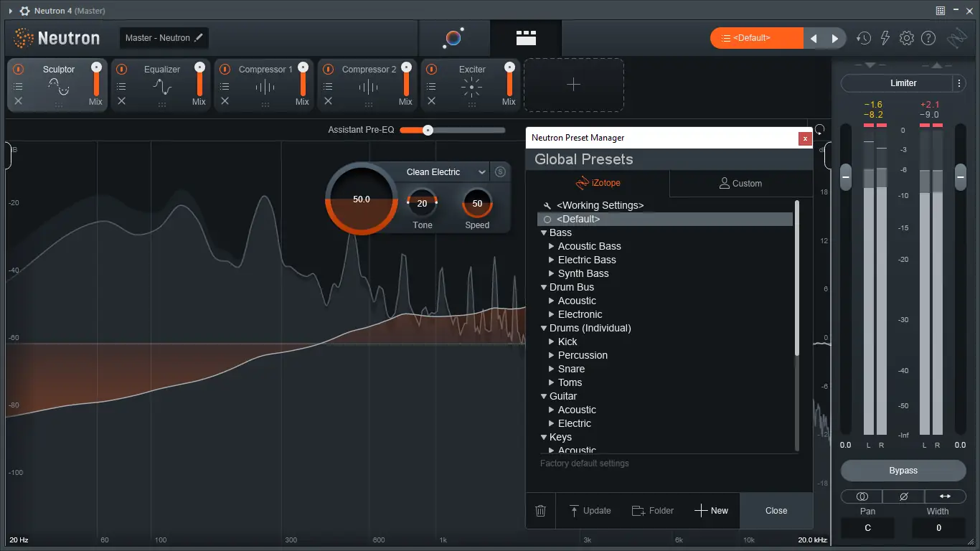
Task: Toggle the phase invert button
Action: pos(903,496)
